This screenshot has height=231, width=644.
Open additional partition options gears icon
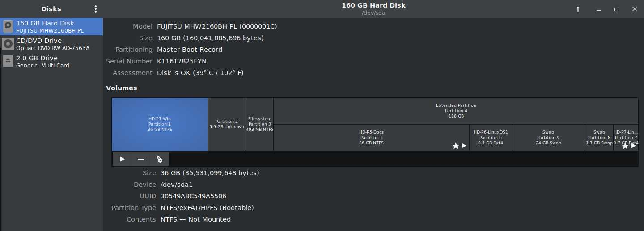160,159
